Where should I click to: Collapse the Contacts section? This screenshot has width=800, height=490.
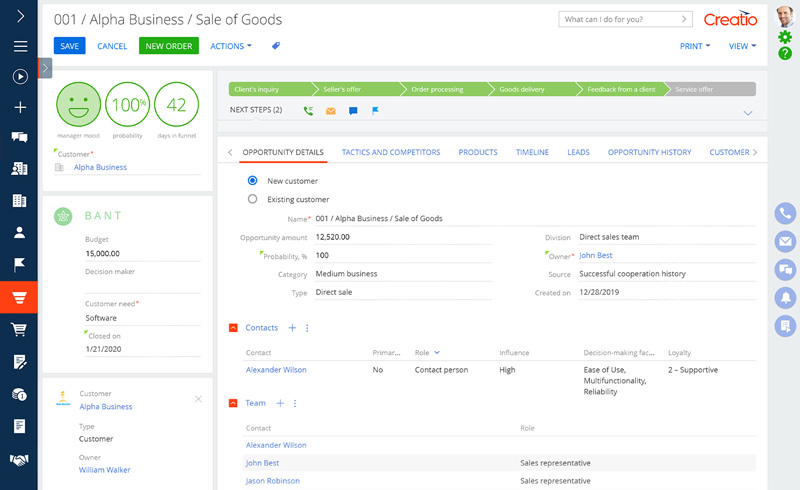(234, 328)
